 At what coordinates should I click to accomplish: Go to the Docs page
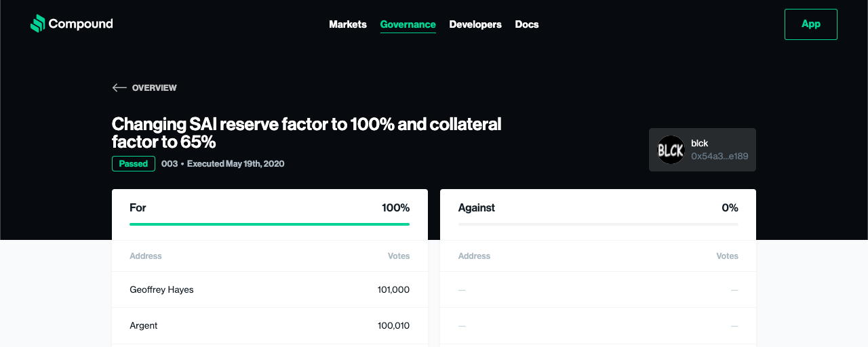click(x=527, y=24)
